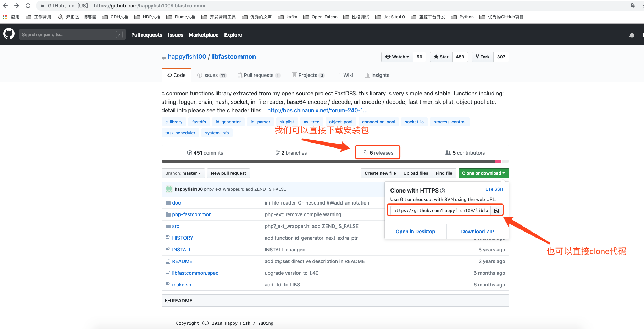Click the fastdfs topic tag
The height and width of the screenshot is (329, 644).
199,122
